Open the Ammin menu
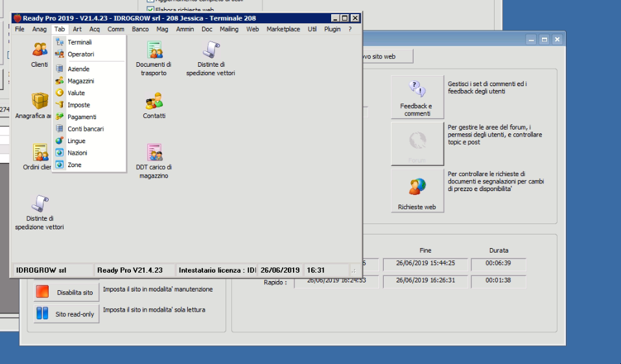Screen dimensions: 621x364 (185, 29)
